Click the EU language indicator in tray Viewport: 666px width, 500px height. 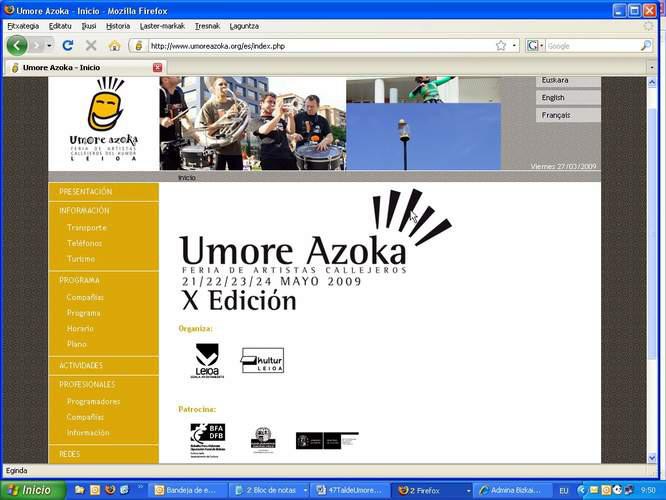coord(563,491)
